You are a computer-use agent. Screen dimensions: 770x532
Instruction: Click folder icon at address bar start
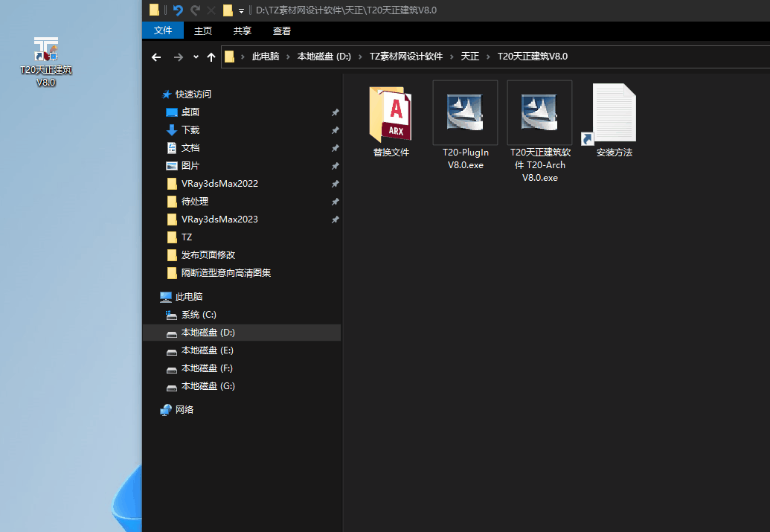coord(229,57)
